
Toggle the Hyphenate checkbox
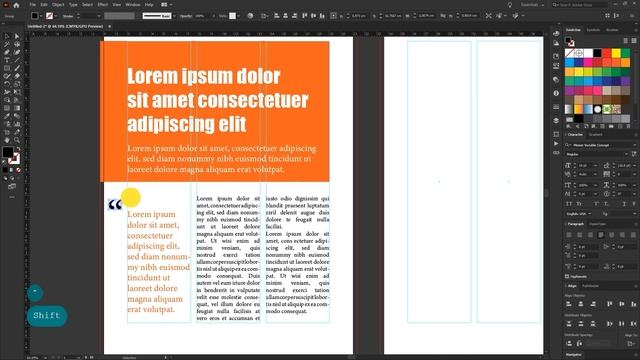[x=567, y=276]
